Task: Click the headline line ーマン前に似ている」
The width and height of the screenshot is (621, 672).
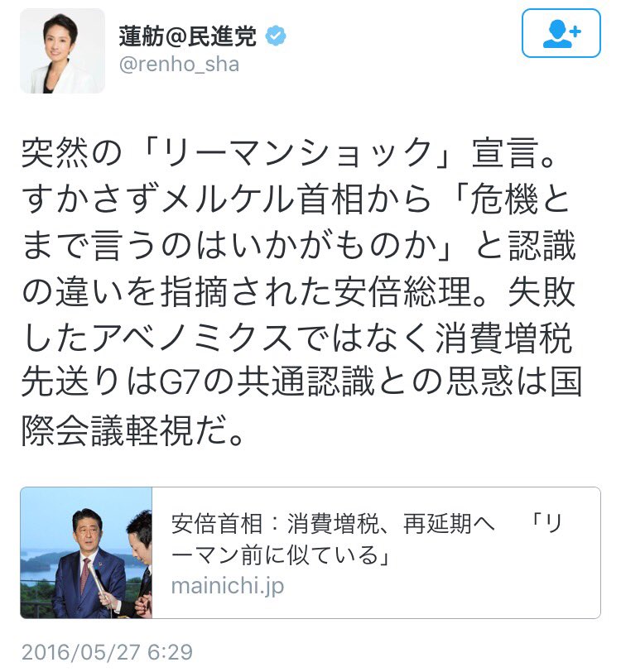Action: click(281, 555)
